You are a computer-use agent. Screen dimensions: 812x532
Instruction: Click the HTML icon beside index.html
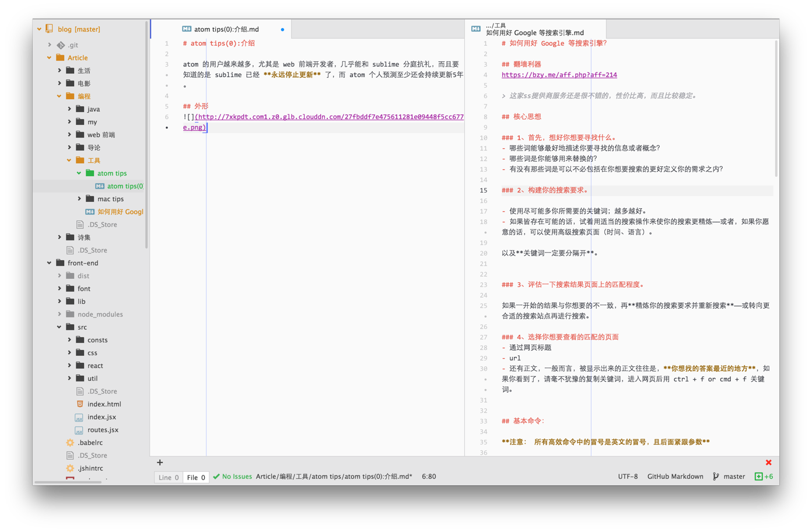click(x=79, y=404)
